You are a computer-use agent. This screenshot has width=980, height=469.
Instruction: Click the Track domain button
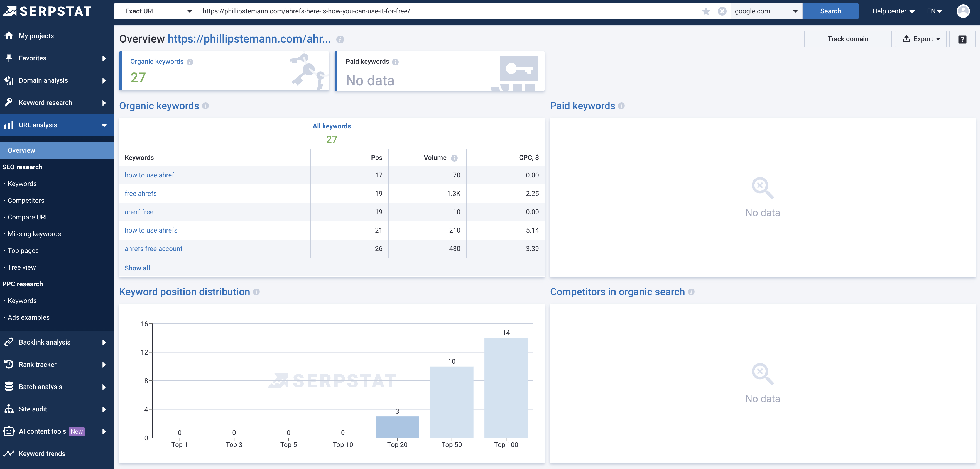pos(847,39)
